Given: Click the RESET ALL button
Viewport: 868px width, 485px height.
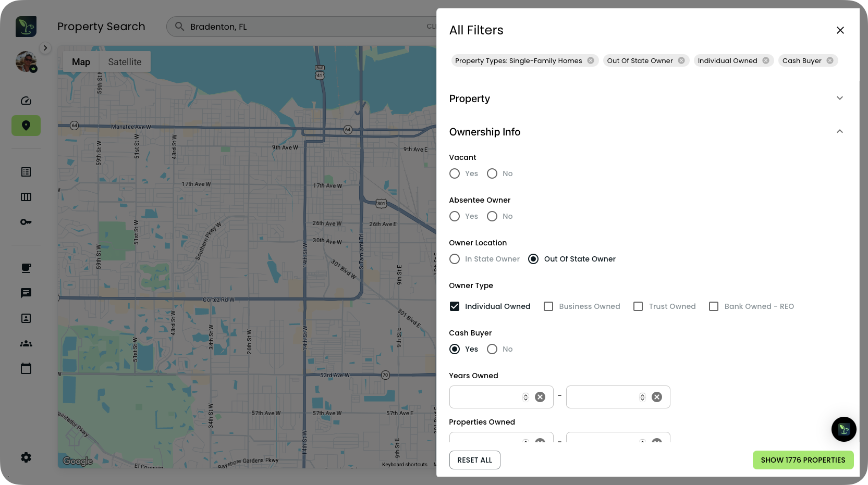Looking at the screenshot, I should click(x=474, y=460).
